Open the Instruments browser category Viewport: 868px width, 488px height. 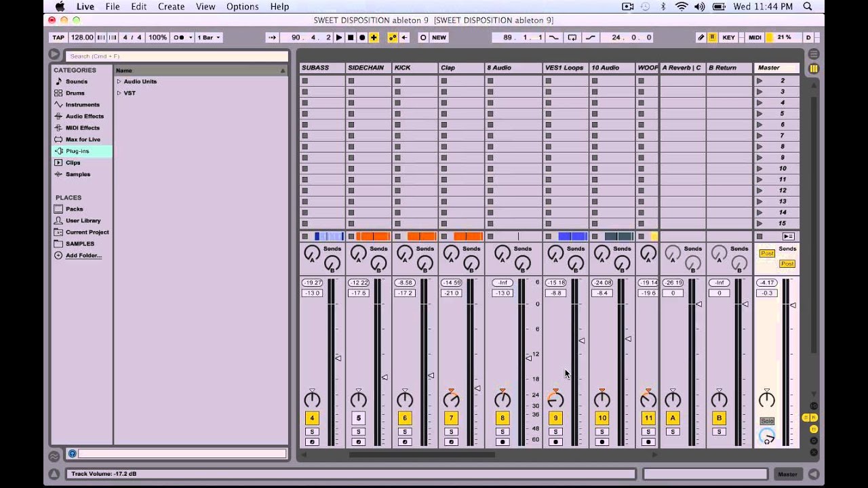point(82,104)
